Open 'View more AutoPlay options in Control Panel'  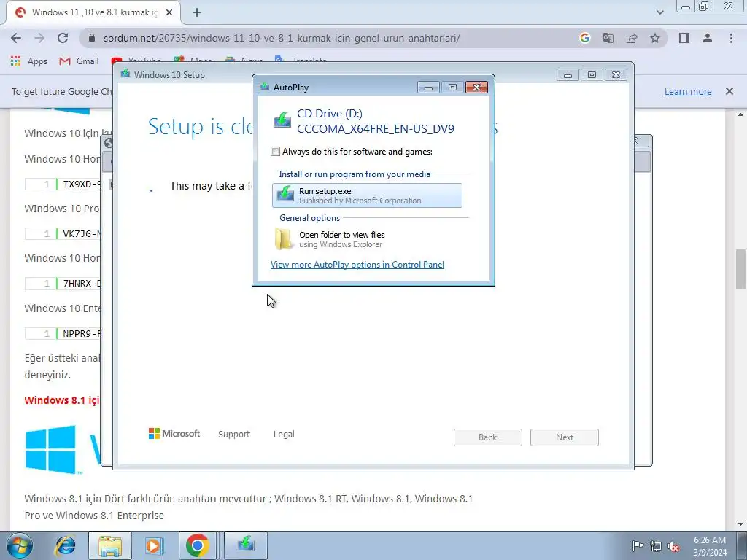pyautogui.click(x=357, y=264)
